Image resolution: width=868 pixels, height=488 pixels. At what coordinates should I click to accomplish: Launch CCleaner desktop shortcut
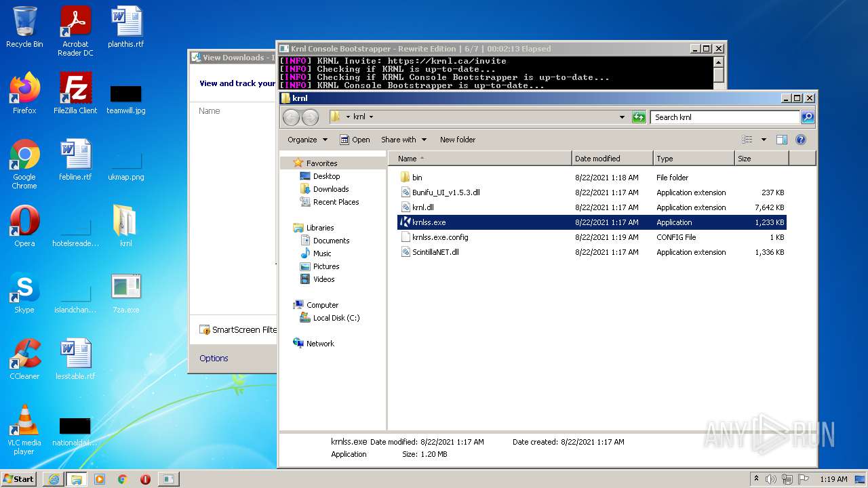click(24, 359)
